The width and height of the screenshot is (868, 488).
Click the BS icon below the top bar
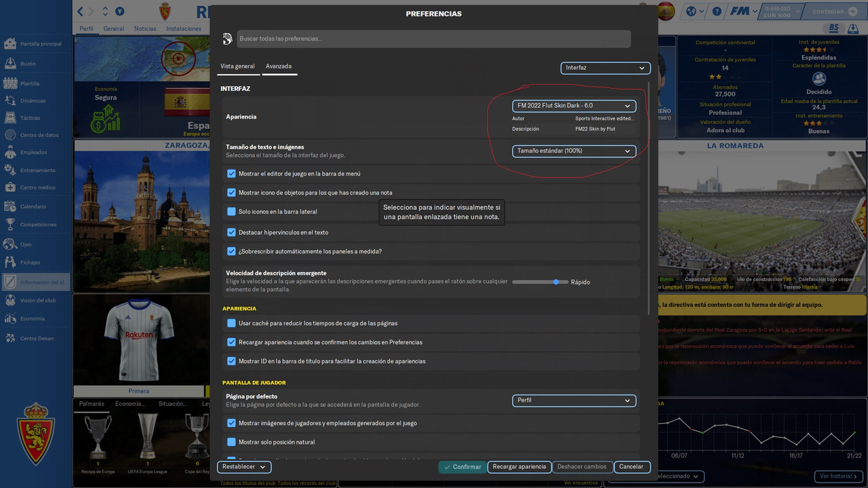(834, 28)
